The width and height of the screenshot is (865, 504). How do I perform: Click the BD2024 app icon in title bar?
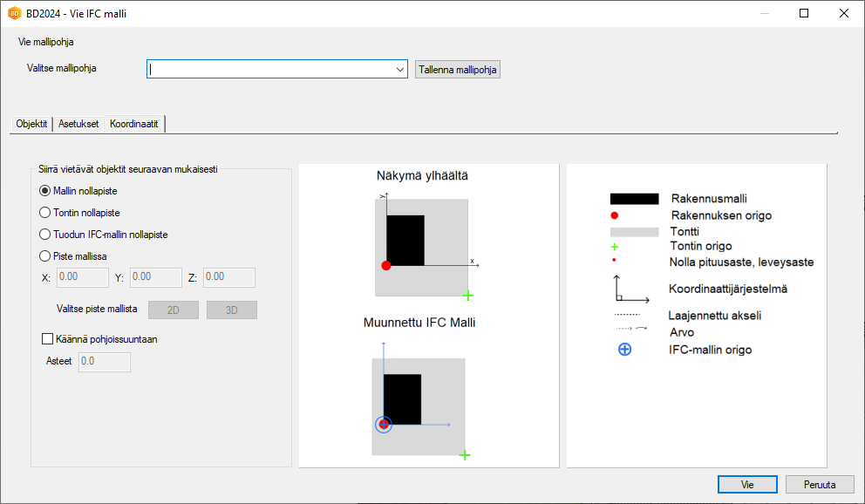14,13
